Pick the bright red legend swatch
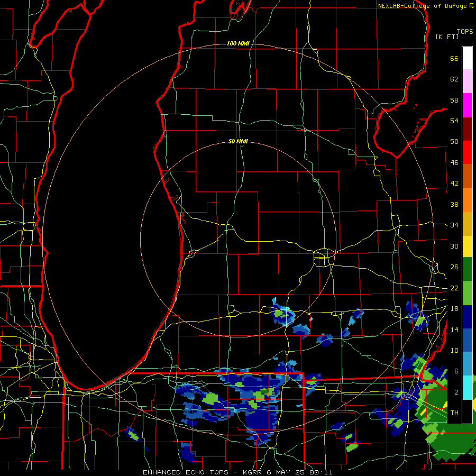476x476 pixels. [x=467, y=152]
